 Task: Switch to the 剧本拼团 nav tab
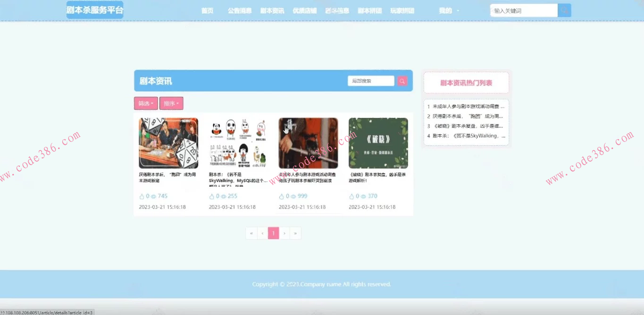pyautogui.click(x=369, y=10)
